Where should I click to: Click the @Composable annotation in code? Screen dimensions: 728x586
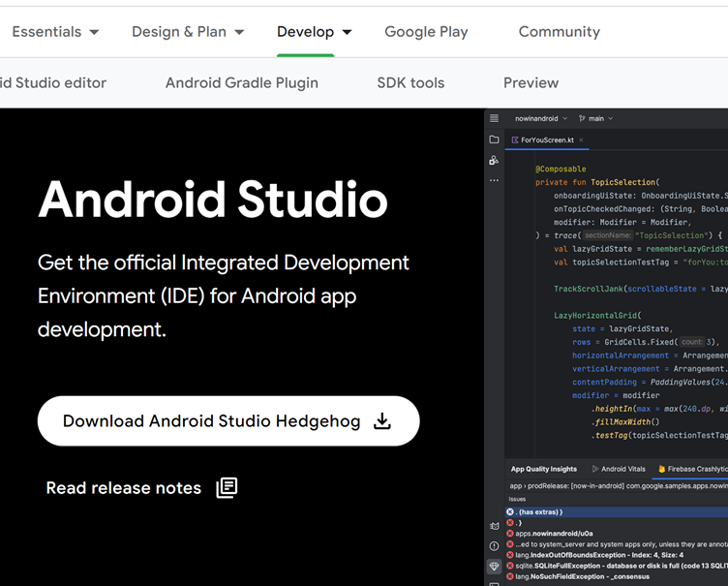click(561, 169)
